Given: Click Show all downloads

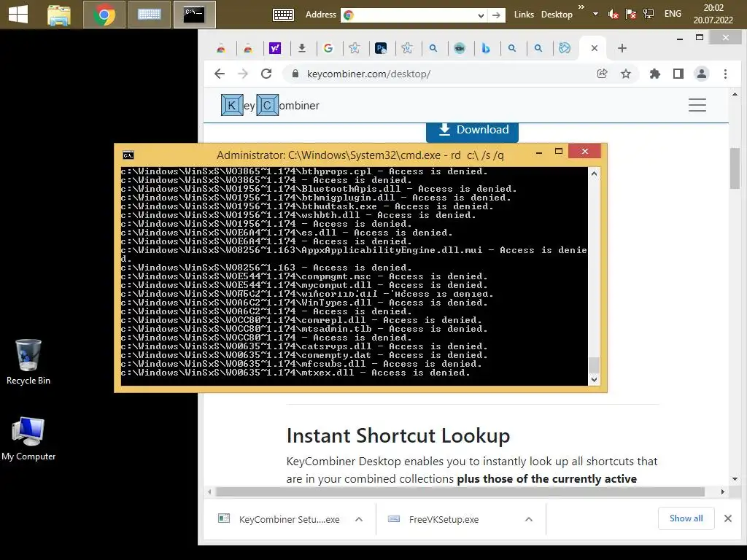Looking at the screenshot, I should (686, 518).
